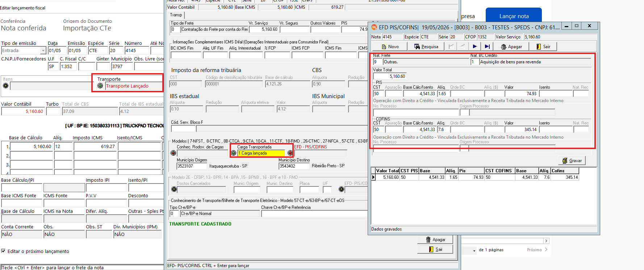Open the page number dropdown before 'de 1 páginas'
This screenshot has height=270, width=644.
coord(474,250)
